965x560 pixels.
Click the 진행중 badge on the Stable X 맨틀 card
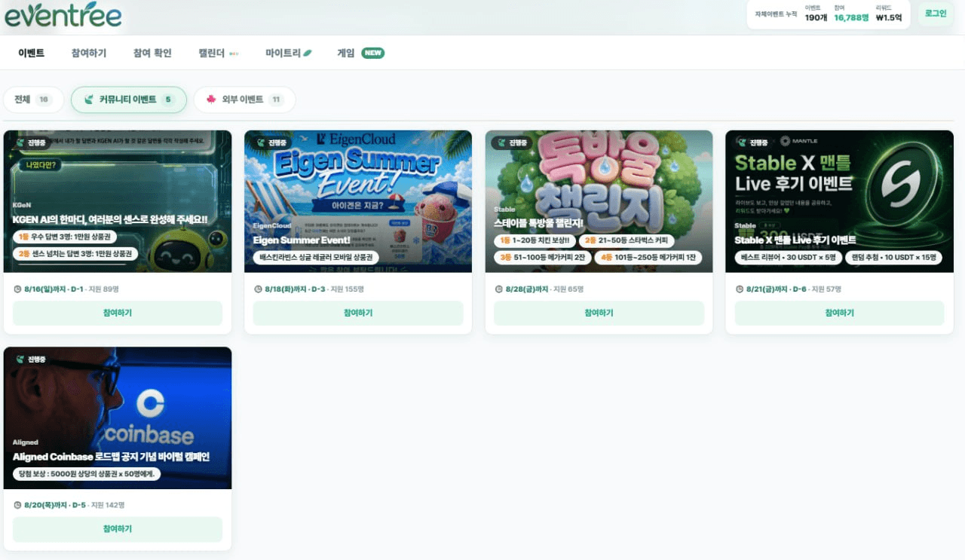(752, 142)
